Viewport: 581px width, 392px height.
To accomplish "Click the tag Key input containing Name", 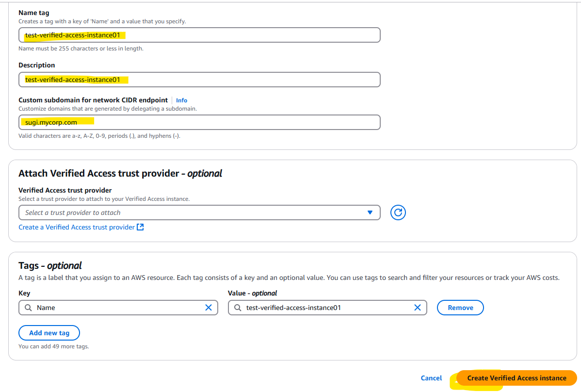I will [x=118, y=308].
